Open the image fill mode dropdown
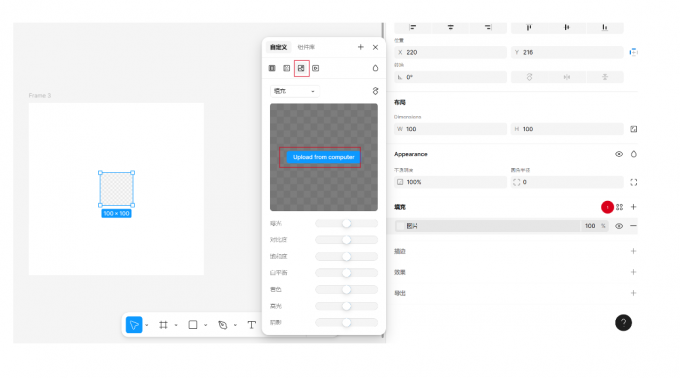This screenshot has height=378, width=680. [294, 91]
